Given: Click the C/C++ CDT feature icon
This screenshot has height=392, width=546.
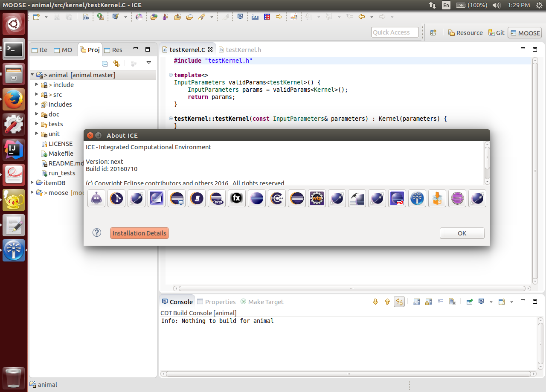Looking at the screenshot, I should [277, 198].
